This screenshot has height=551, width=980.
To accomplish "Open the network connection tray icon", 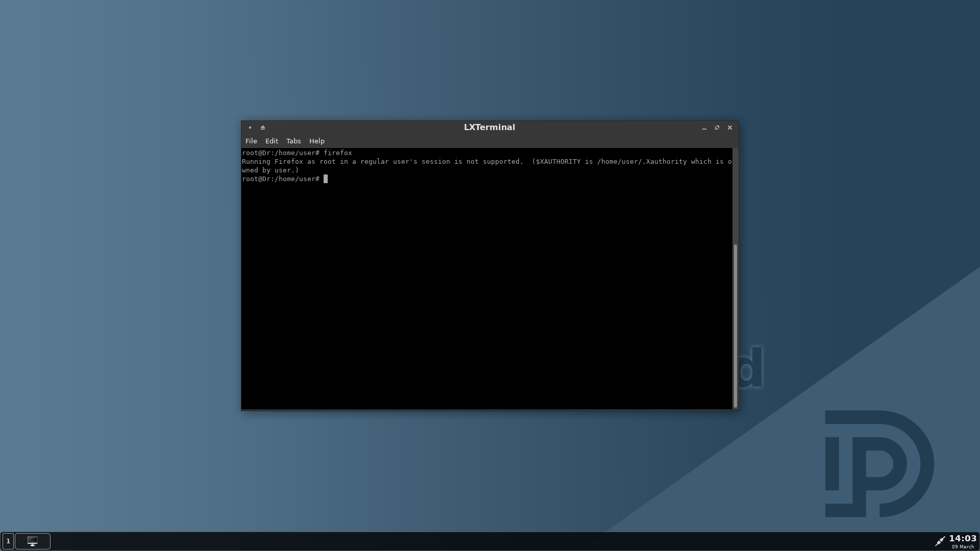I will [x=940, y=541].
